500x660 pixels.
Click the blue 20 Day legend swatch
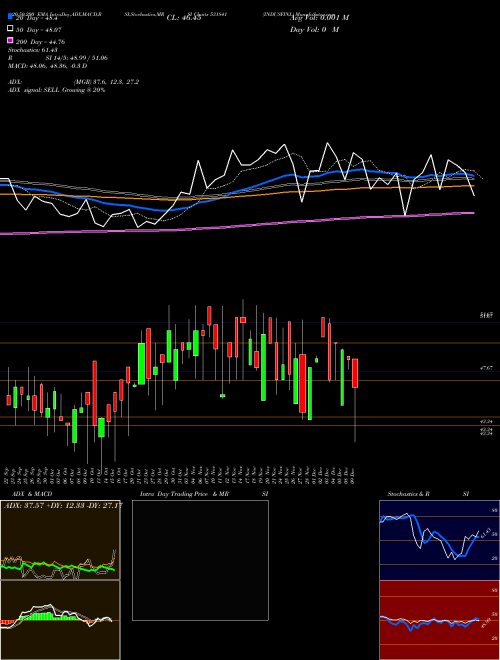pyautogui.click(x=11, y=17)
